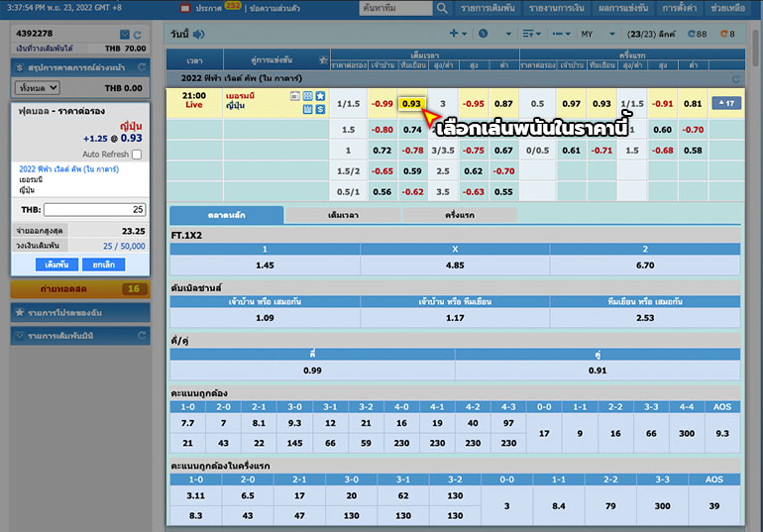763x532 pixels.
Task: Enable the Auto Refresh checkbox
Action: (x=137, y=155)
